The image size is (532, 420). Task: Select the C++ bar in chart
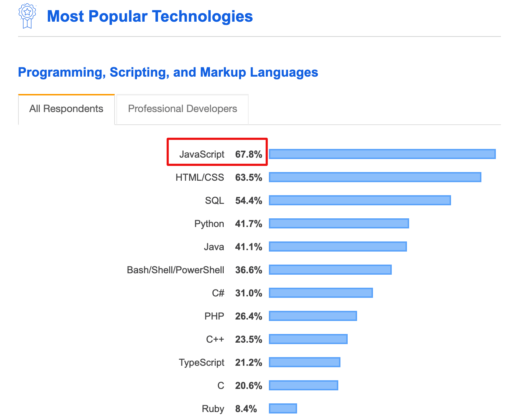[x=308, y=339]
